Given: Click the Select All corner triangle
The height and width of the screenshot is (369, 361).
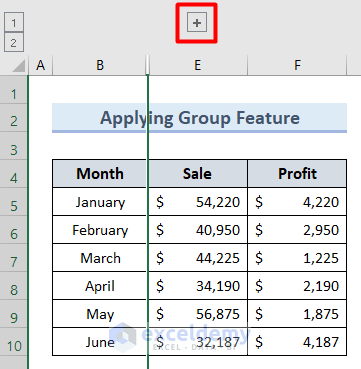Looking at the screenshot, I should (19, 66).
